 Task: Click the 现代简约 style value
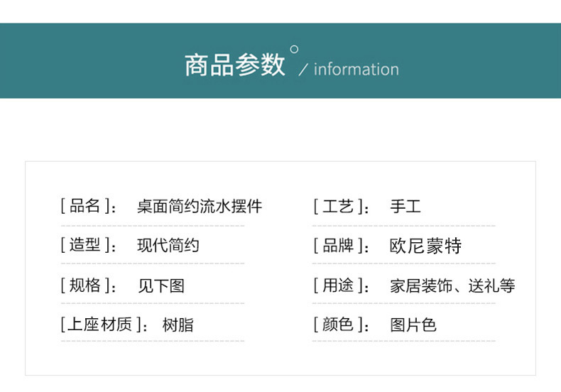pyautogui.click(x=168, y=246)
